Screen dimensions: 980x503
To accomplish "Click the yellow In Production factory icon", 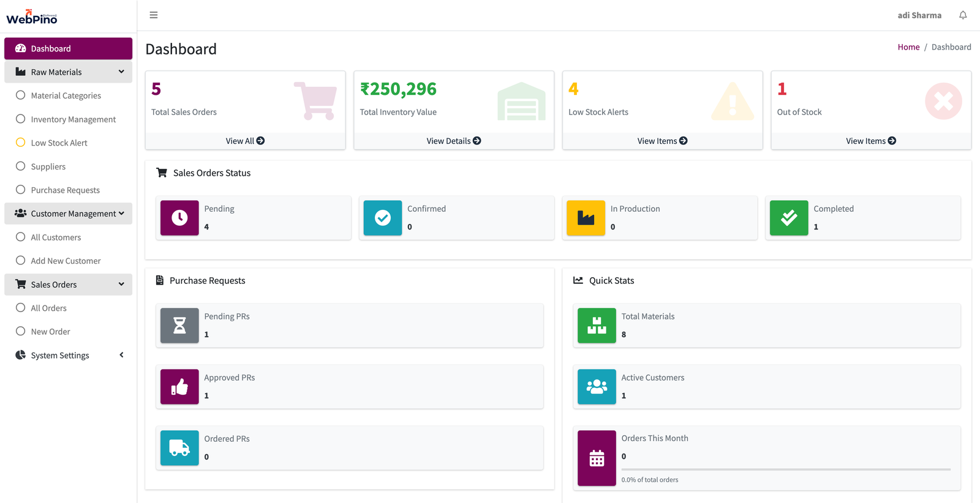I will 586,218.
